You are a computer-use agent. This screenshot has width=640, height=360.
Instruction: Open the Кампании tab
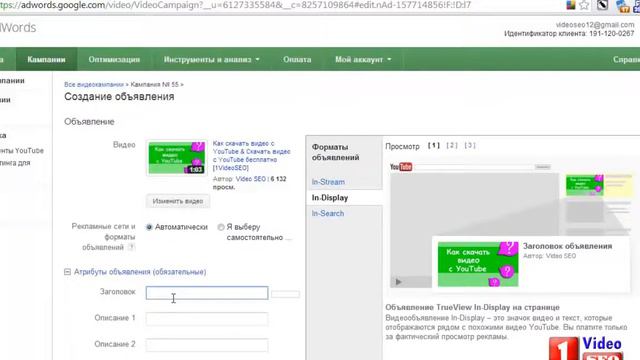pos(46,60)
